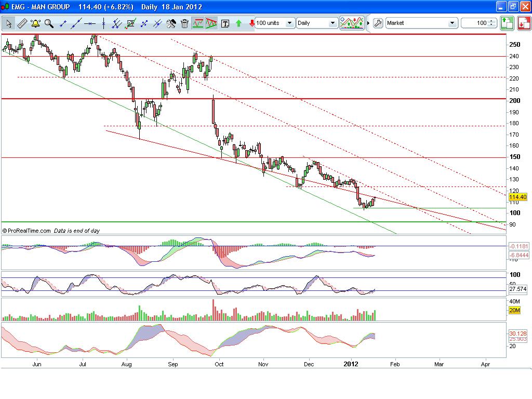532x399 pixels.
Task: Increase the order quantity with the stepper
Action: pos(491,21)
